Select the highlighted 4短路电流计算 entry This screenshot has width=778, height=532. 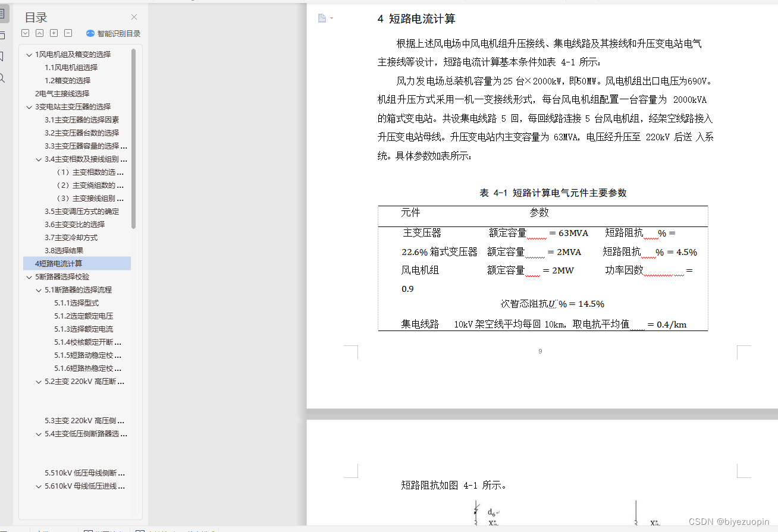(77, 263)
